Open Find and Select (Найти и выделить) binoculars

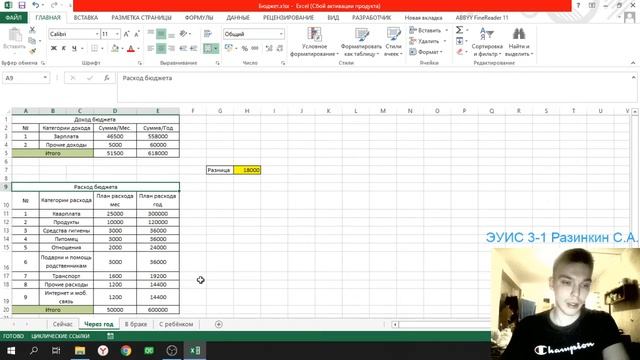pos(519,42)
